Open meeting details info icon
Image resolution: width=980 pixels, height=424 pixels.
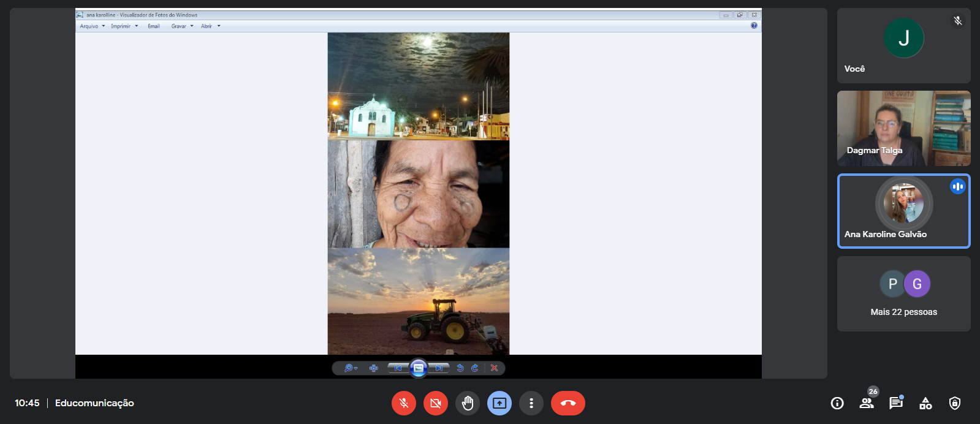click(837, 403)
